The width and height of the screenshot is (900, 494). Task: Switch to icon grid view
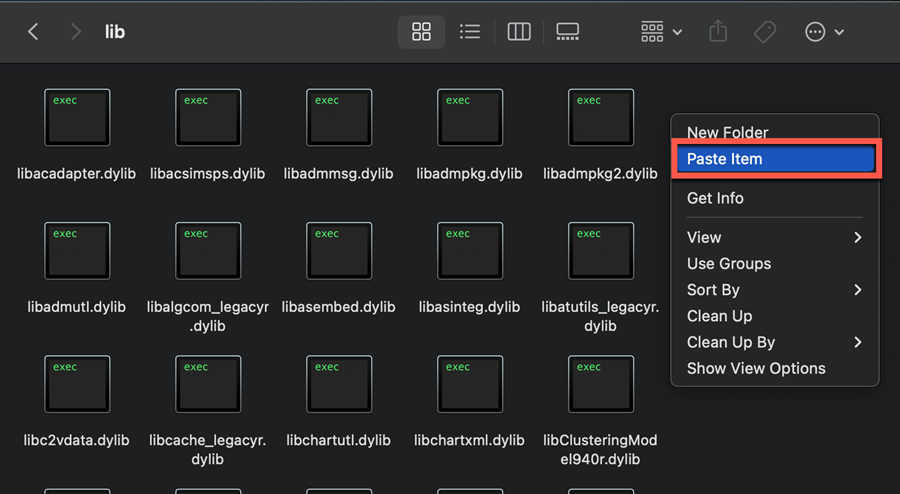[421, 32]
